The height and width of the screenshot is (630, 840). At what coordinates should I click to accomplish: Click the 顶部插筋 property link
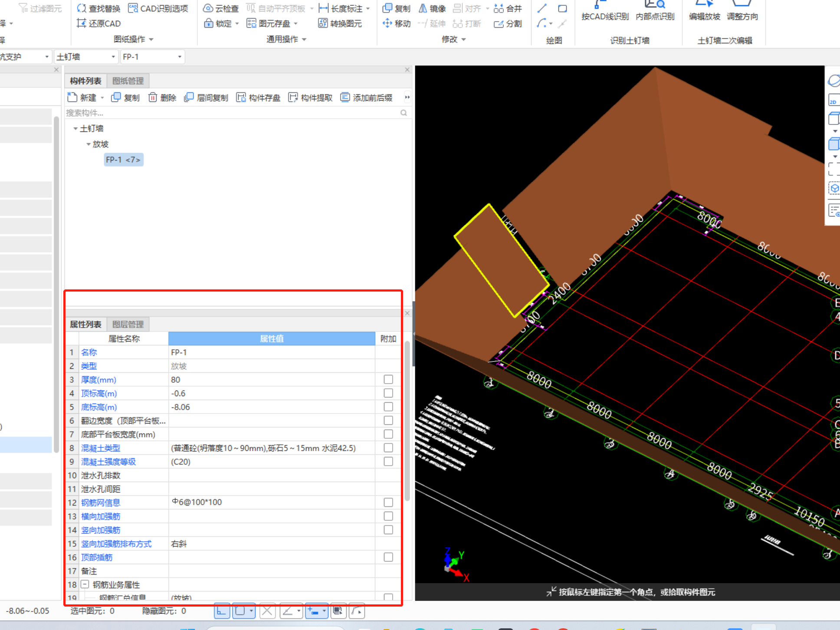click(97, 557)
